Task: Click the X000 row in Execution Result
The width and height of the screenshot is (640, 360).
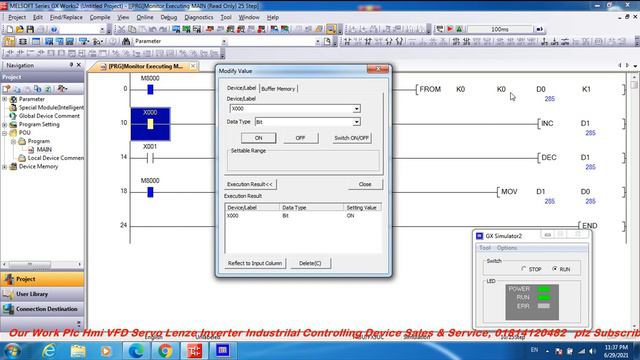Action: (x=303, y=216)
